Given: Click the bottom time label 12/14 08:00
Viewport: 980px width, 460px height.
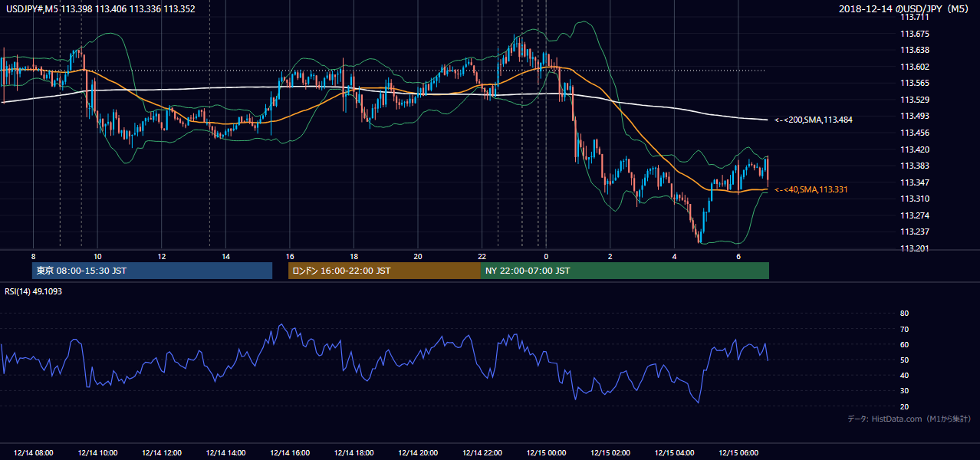Looking at the screenshot, I should pyautogui.click(x=33, y=453).
